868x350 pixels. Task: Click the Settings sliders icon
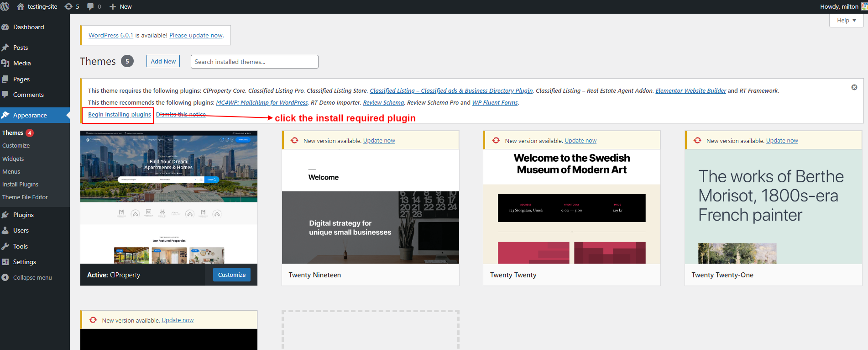[5, 262]
